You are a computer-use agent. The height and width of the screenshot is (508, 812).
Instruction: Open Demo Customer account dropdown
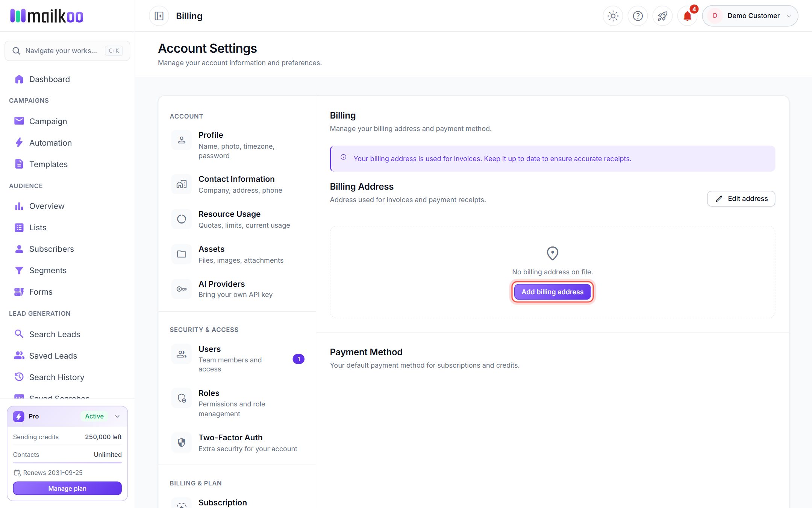750,16
